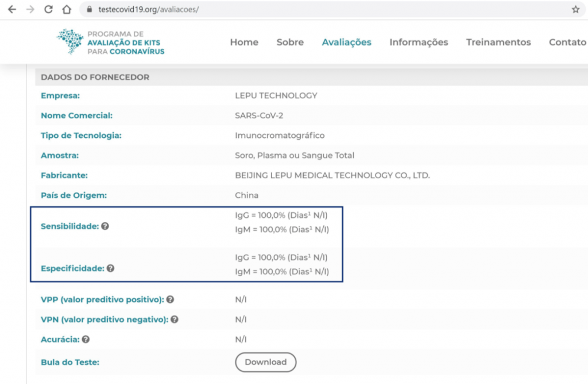Click the Amostra label
This screenshot has width=588, height=384.
tap(60, 155)
